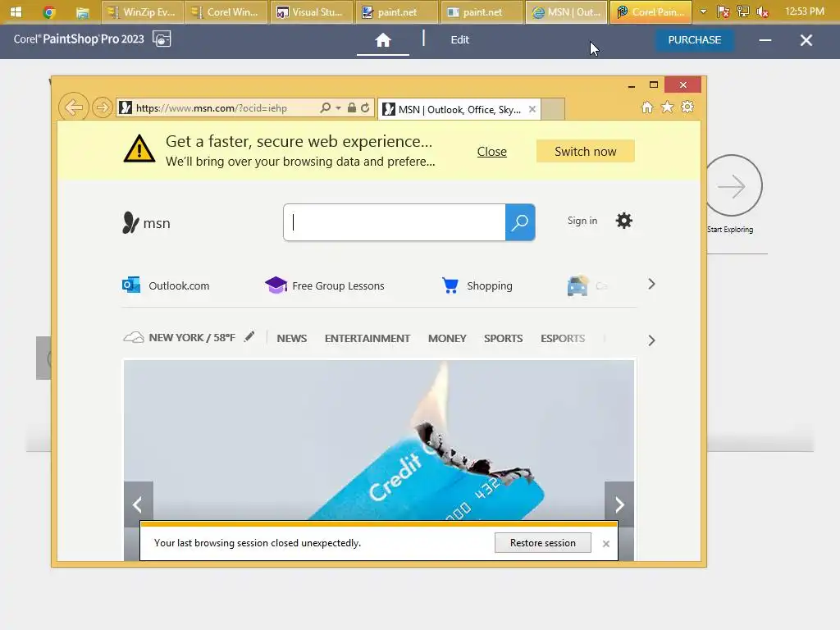Open the network tray icon
Screen dimensions: 840x630
743,11
